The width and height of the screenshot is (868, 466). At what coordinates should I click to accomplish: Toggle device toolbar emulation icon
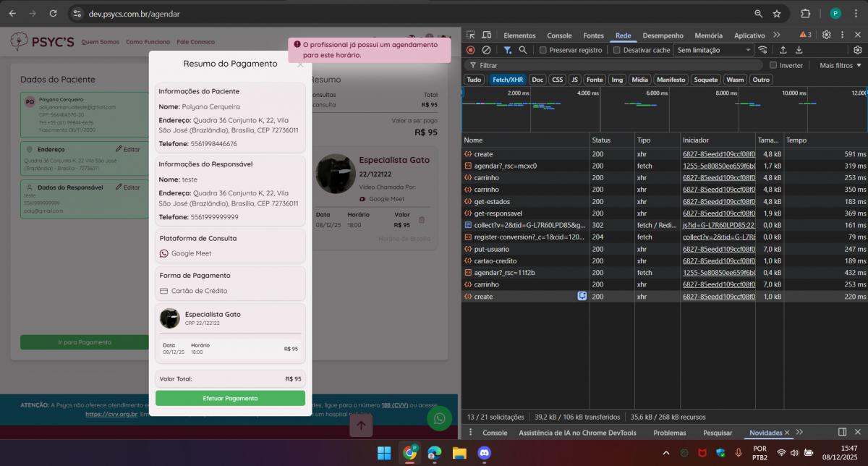(x=487, y=35)
